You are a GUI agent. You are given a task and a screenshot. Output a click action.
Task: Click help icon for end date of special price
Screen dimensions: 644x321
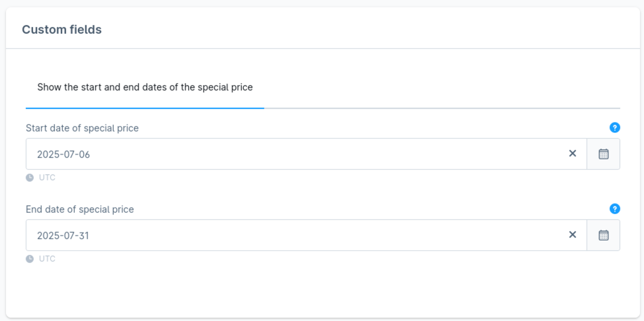pyautogui.click(x=615, y=209)
